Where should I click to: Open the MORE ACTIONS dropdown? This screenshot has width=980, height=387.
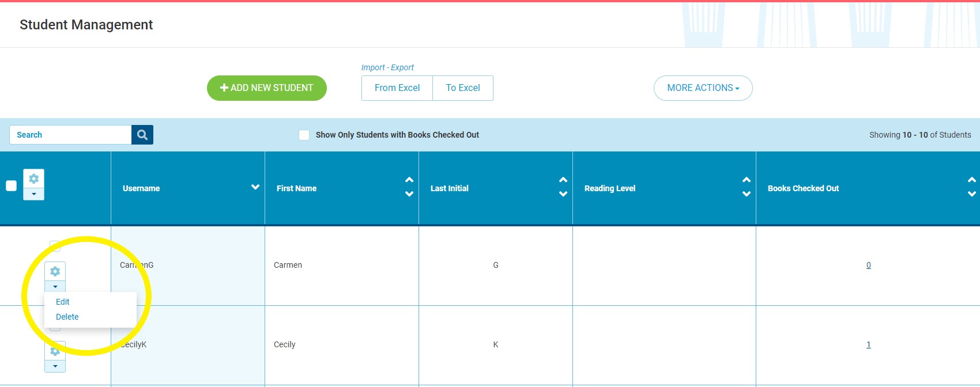pos(703,88)
